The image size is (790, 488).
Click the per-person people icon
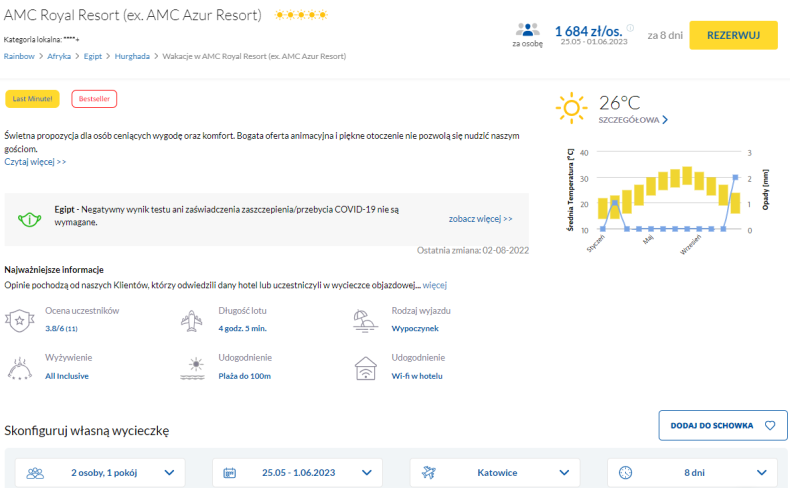click(528, 30)
